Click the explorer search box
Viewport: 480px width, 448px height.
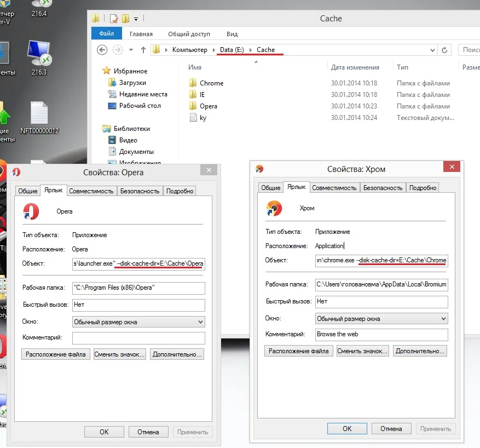[x=469, y=50]
